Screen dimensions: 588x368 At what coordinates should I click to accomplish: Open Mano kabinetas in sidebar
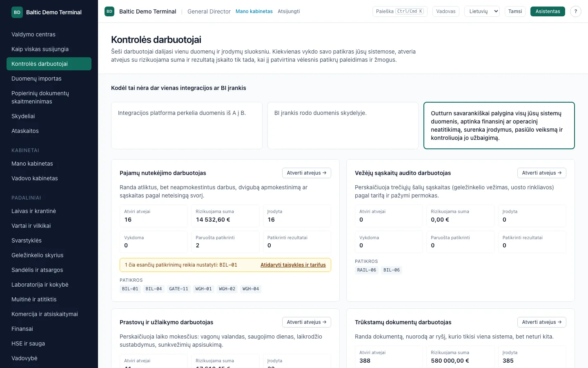coord(49,164)
